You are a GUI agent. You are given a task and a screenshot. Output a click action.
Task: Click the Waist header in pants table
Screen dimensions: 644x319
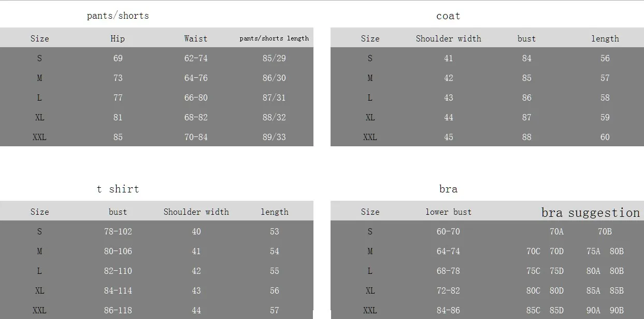pyautogui.click(x=196, y=38)
